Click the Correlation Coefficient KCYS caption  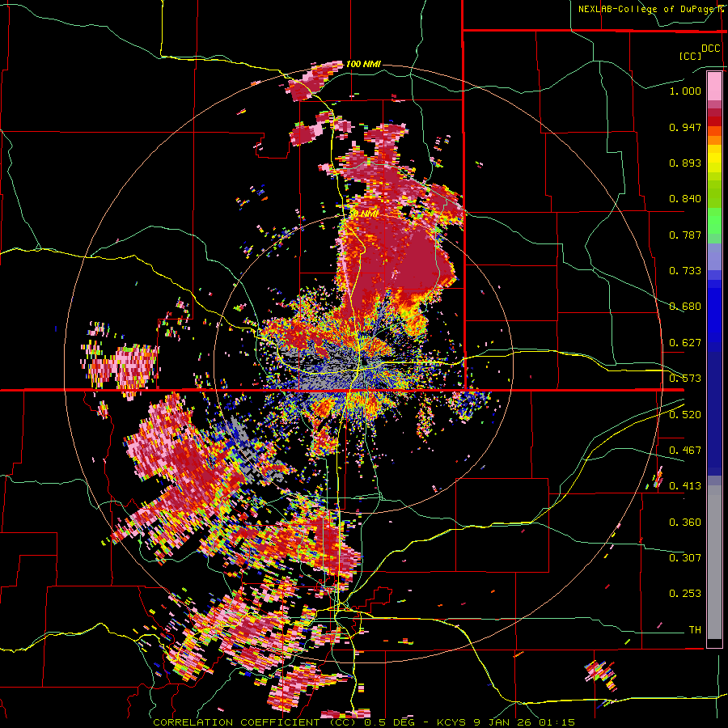(x=364, y=722)
